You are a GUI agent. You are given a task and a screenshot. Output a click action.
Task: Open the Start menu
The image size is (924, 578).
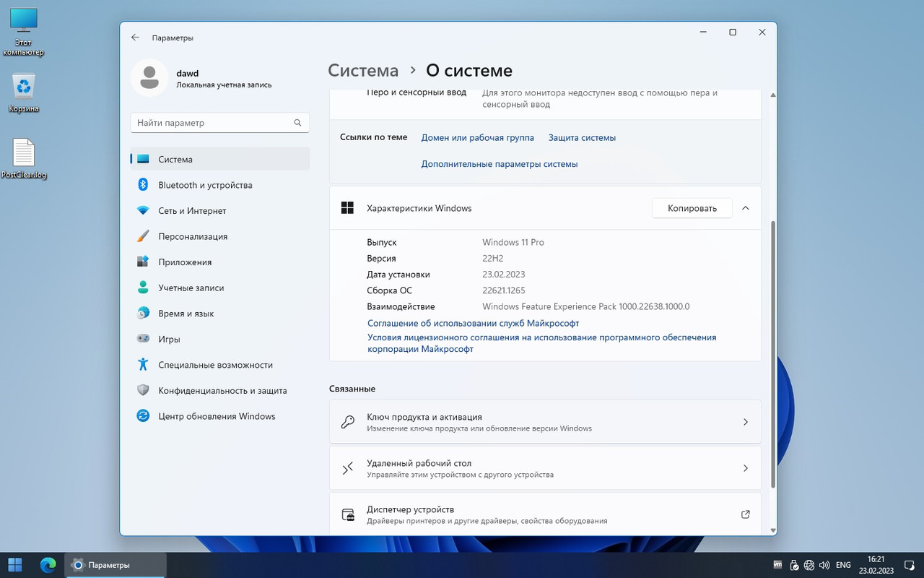15,564
